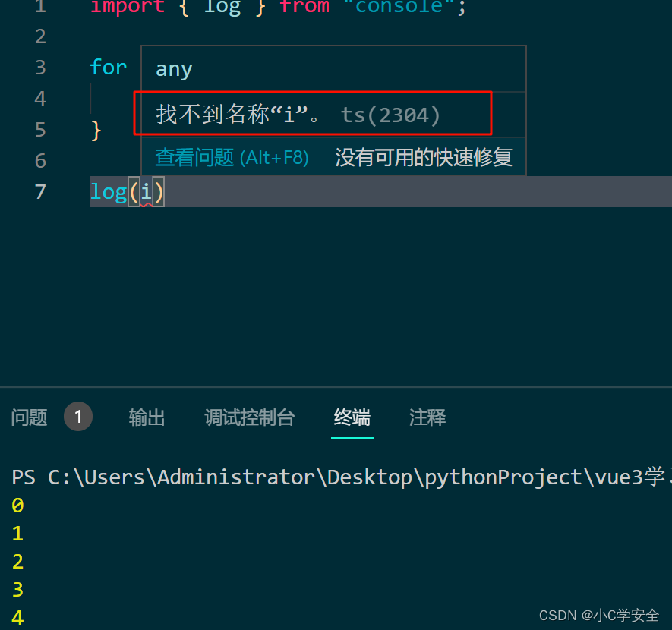Viewport: 672px width, 630px height.
Task: Click the any type hint in the tooltip
Action: 174,68
